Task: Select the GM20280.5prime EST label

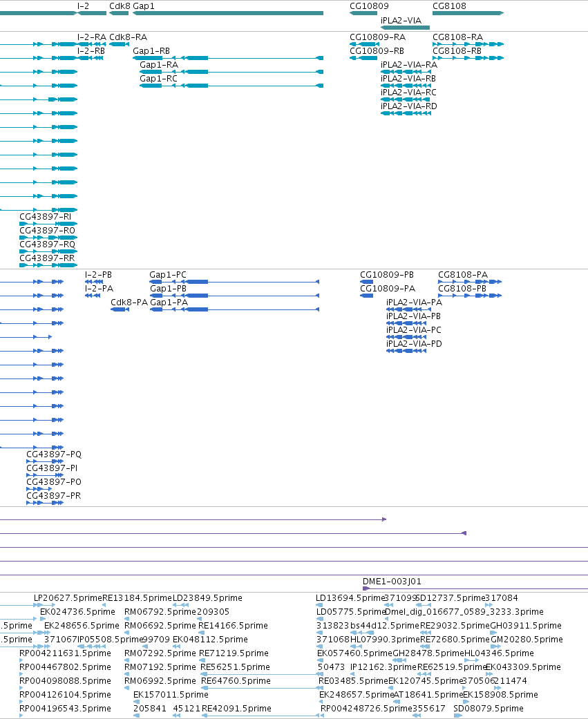Action: (527, 639)
